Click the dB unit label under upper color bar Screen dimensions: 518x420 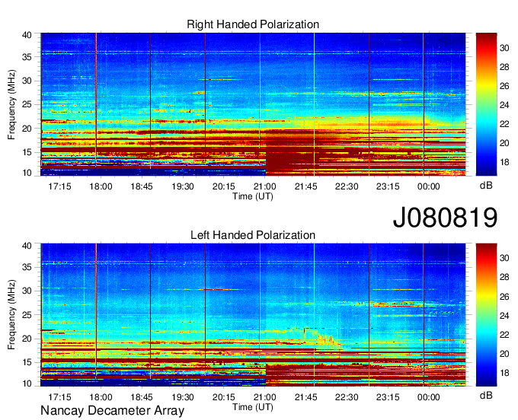click(x=486, y=186)
